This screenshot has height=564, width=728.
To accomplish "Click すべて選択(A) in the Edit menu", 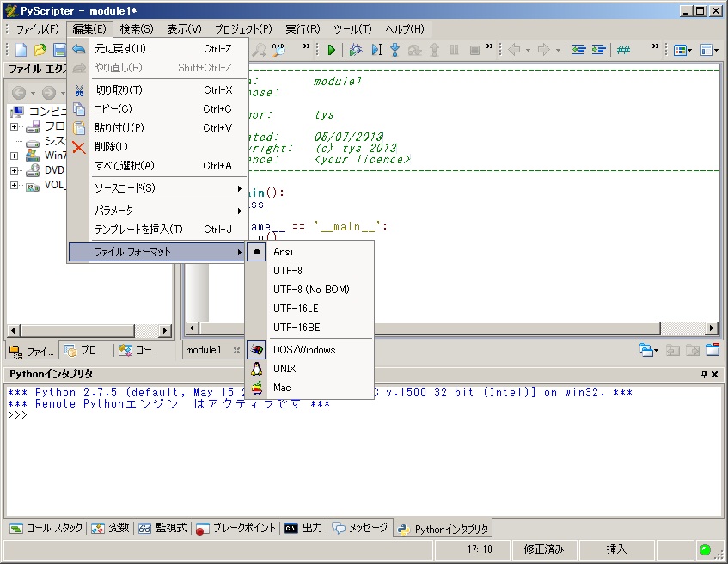I will [125, 166].
